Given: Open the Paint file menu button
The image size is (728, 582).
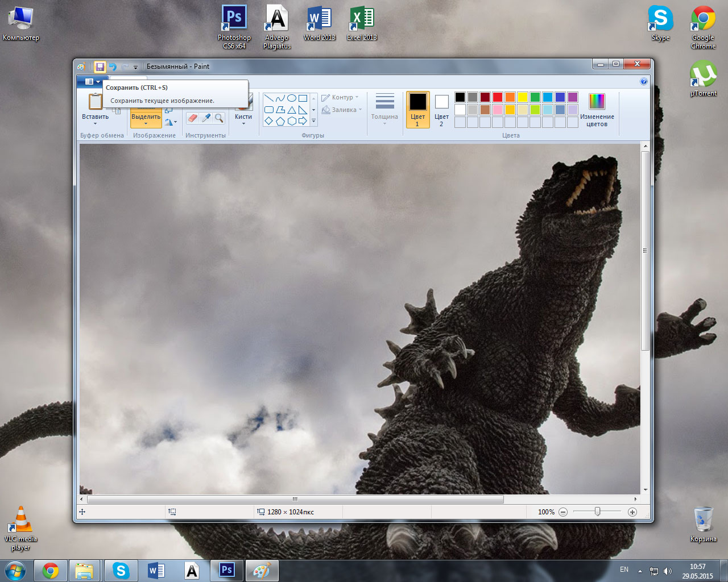Looking at the screenshot, I should [x=92, y=82].
